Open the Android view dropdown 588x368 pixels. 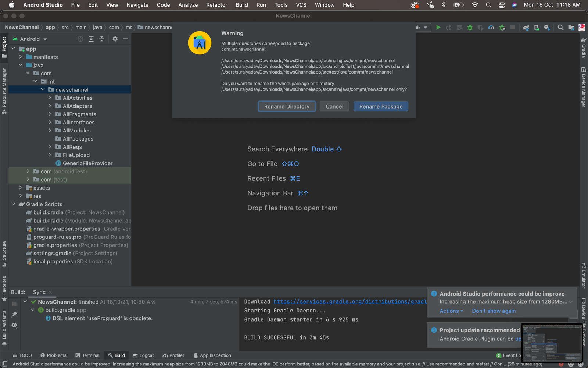30,39
